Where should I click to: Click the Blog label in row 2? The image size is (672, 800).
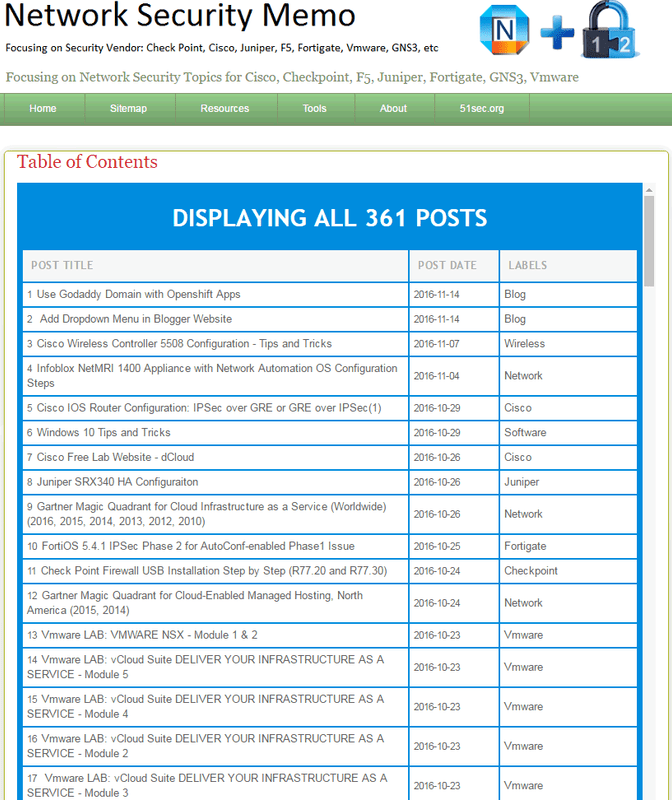515,319
